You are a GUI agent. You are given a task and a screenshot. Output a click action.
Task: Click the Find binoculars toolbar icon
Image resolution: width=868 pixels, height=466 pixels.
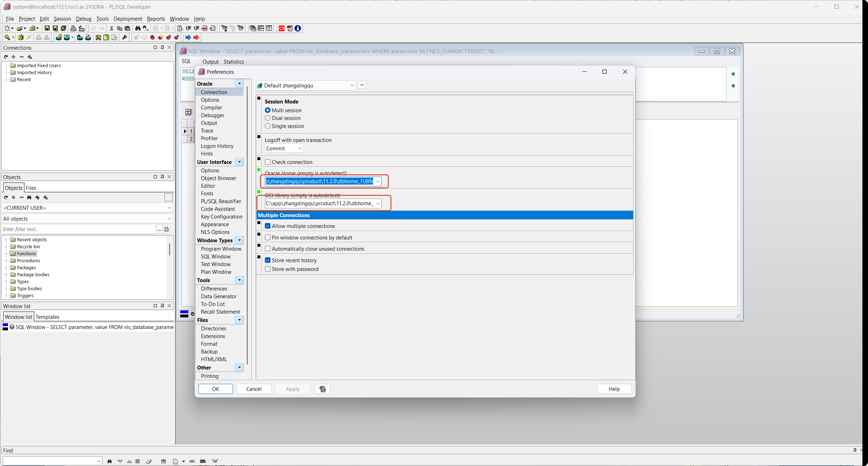click(x=138, y=28)
